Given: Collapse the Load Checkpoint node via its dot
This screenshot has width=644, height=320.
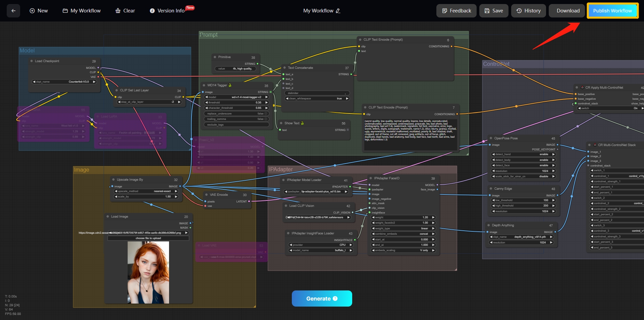Looking at the screenshot, I should [32, 61].
